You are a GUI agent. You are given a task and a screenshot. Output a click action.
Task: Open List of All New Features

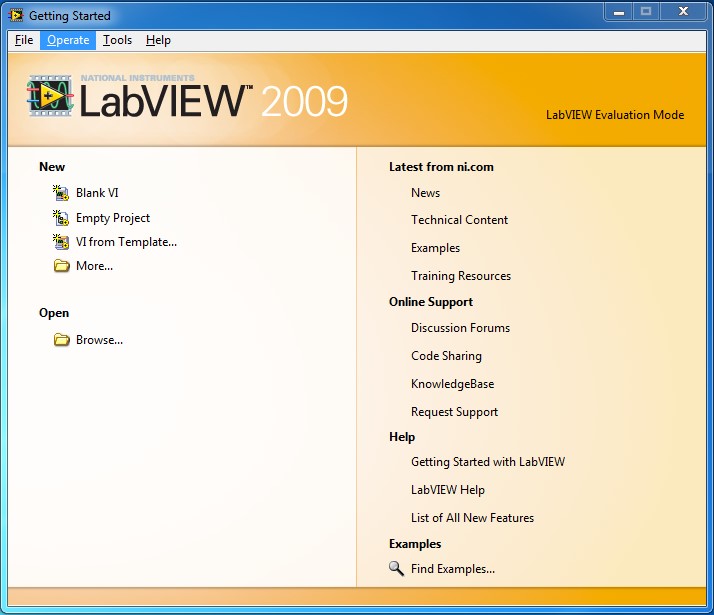pyautogui.click(x=472, y=518)
